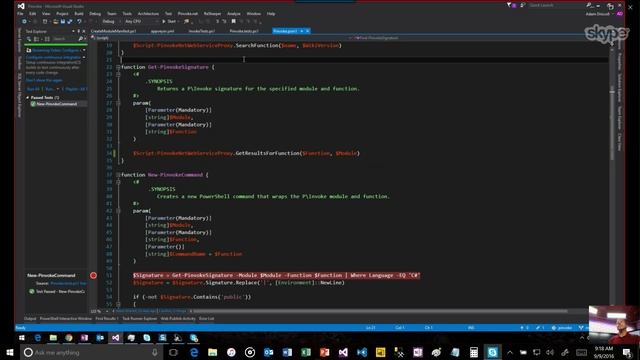Screen dimensions: 640x360
Task: Open the Task View taskbar icon
Action: [x=173, y=352]
